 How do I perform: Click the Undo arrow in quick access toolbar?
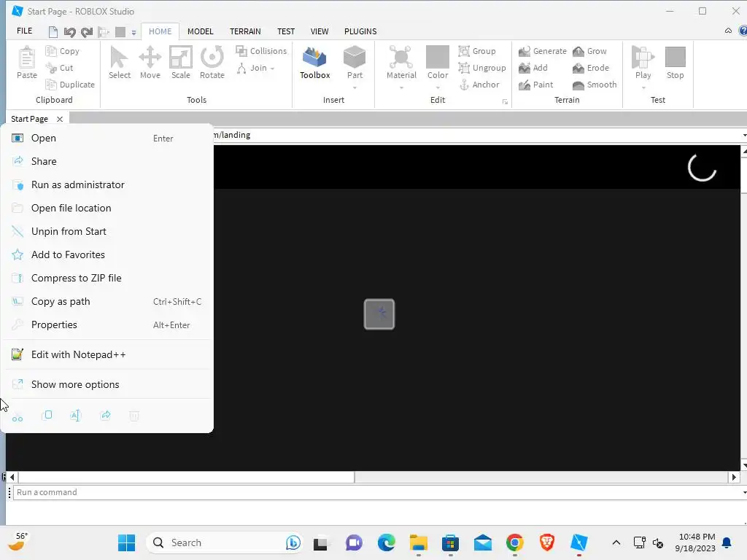pos(69,32)
